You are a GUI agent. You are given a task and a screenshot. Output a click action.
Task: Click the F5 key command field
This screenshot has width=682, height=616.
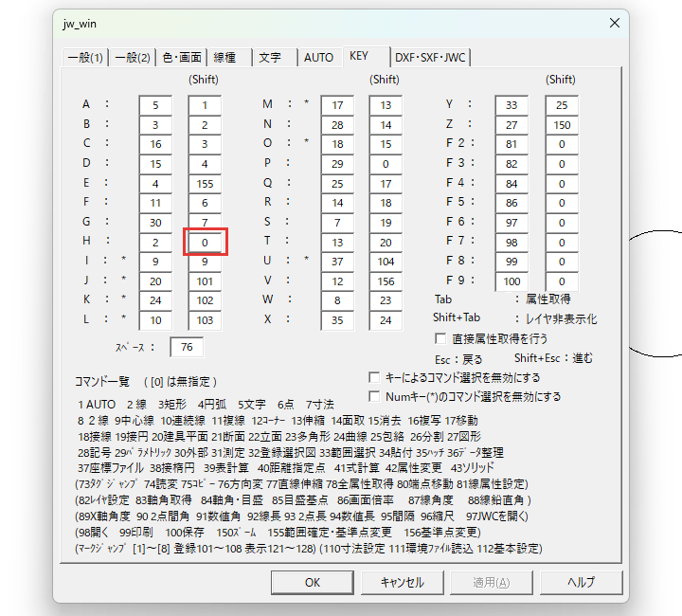[511, 203]
